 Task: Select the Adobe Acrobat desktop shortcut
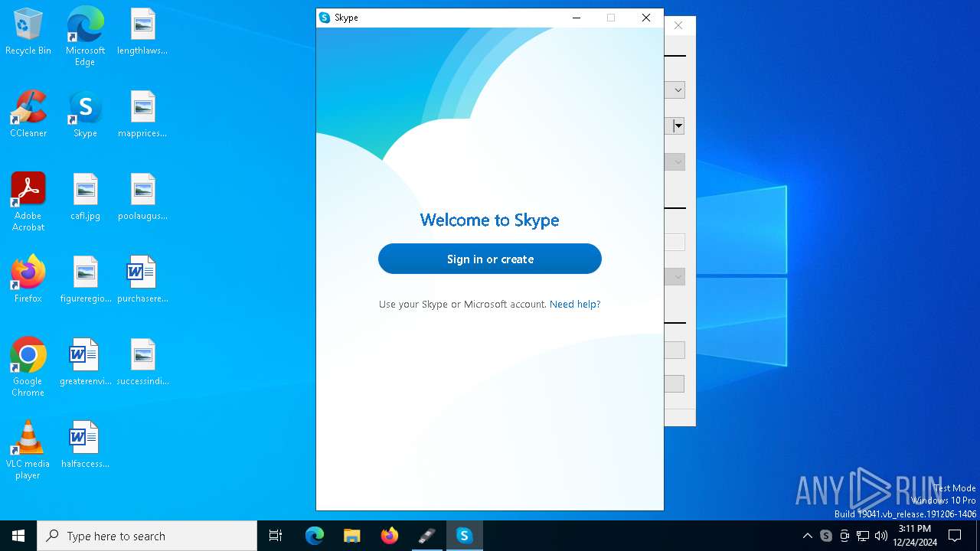(x=28, y=202)
